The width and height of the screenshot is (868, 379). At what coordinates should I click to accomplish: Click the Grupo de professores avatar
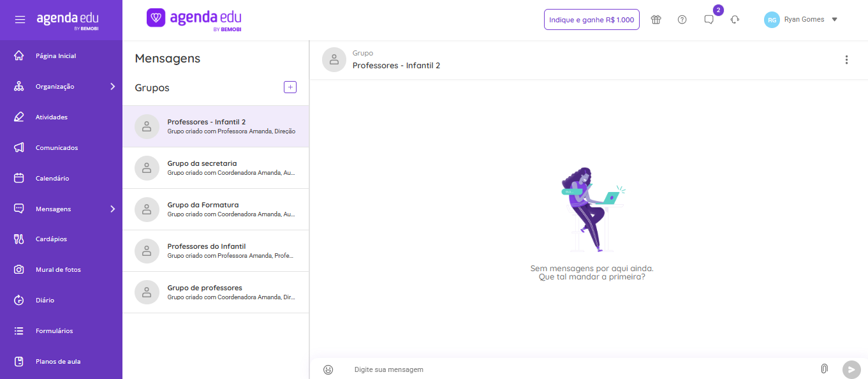[147, 292]
